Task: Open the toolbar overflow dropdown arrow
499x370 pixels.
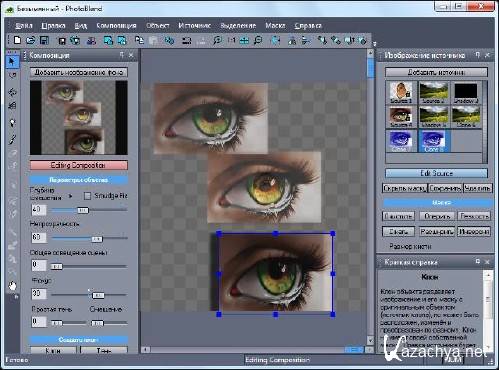Action: tap(374, 44)
